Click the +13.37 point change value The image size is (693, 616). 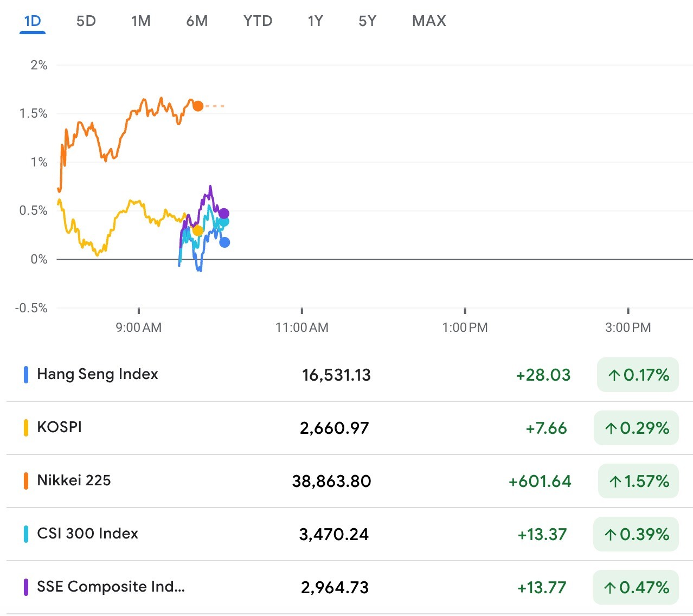tap(542, 534)
